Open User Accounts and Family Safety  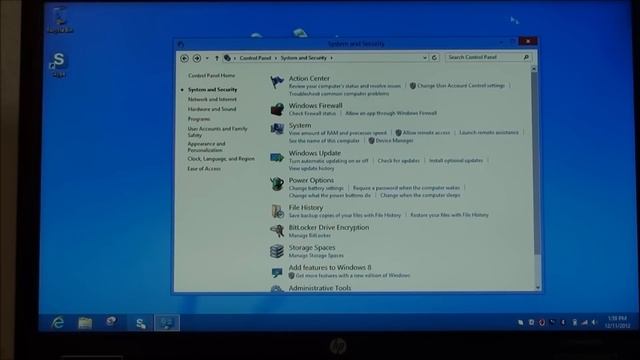[x=217, y=131]
